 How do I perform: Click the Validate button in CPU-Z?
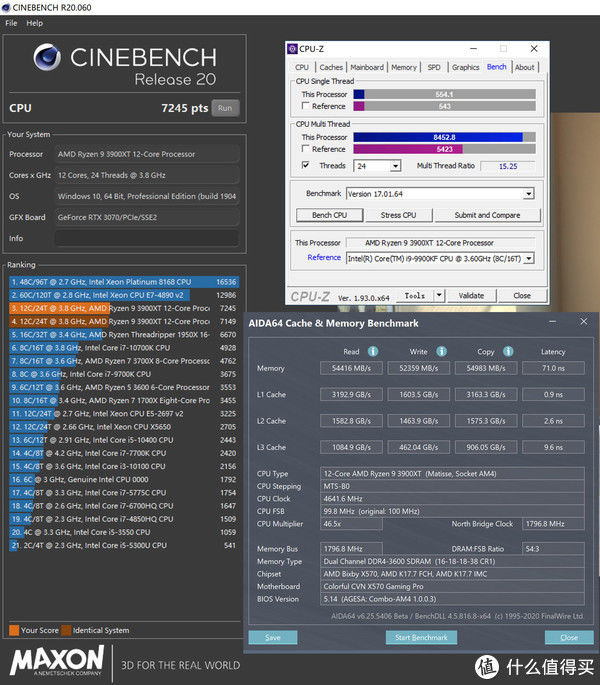471,296
